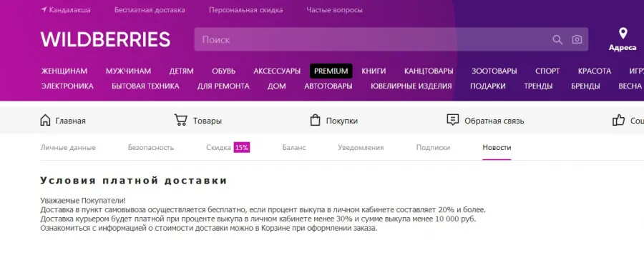Switch to the Скидка tab
This screenshot has height=265, width=644.
[x=218, y=148]
